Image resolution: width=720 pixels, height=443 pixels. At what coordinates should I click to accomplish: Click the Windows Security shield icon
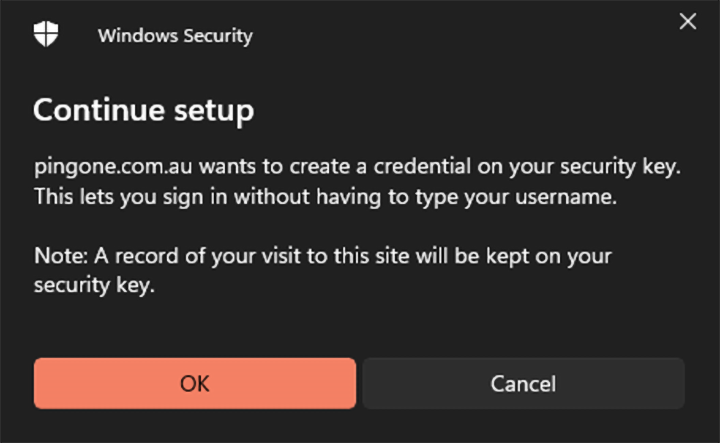coord(46,35)
